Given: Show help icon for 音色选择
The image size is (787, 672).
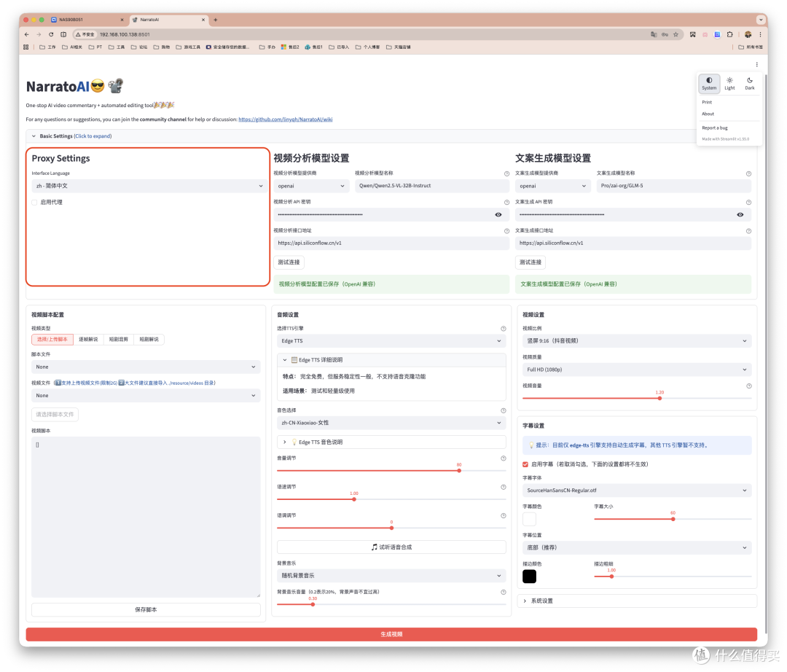Looking at the screenshot, I should pos(503,410).
